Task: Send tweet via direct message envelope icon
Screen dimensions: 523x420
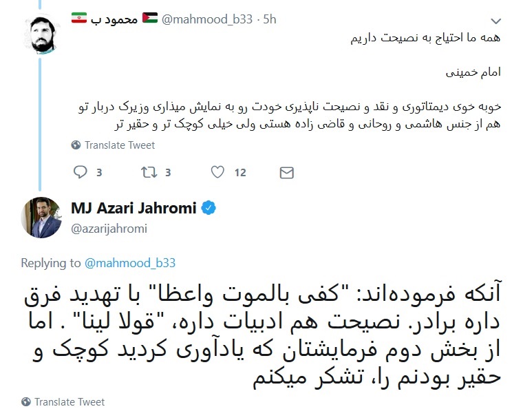Action: point(286,172)
